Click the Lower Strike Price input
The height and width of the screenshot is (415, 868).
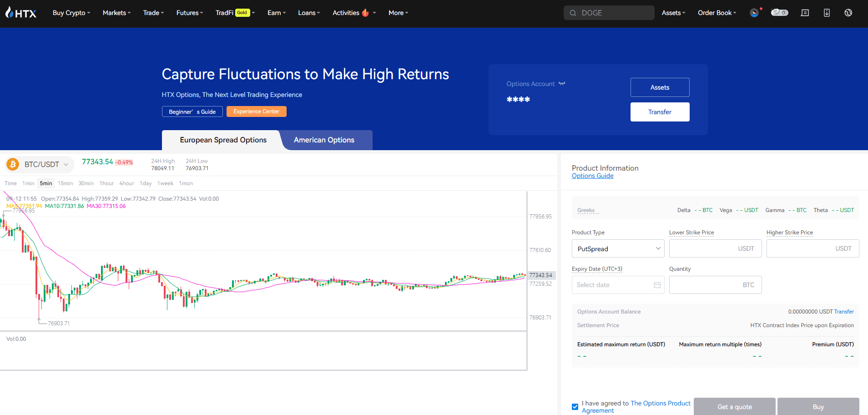pos(716,248)
